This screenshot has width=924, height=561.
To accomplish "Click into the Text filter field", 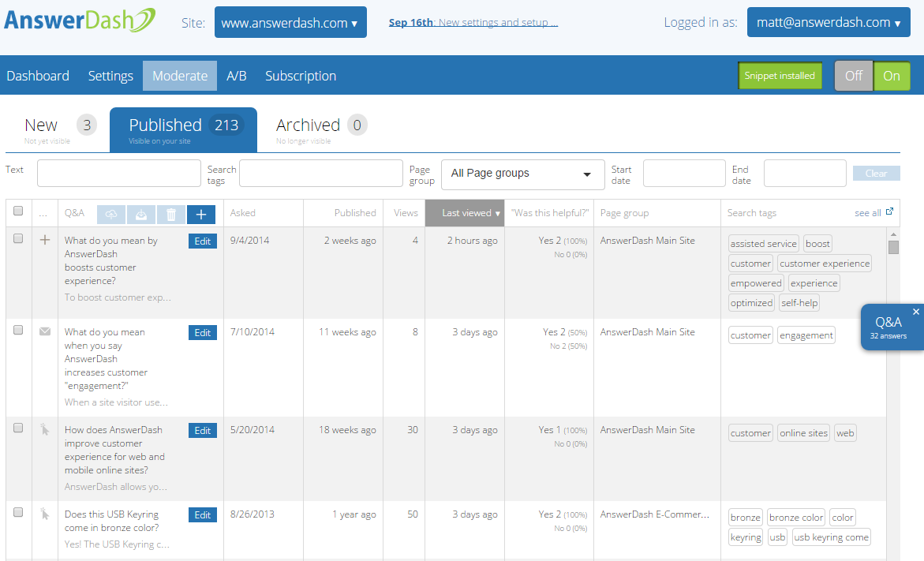I will click(x=119, y=174).
